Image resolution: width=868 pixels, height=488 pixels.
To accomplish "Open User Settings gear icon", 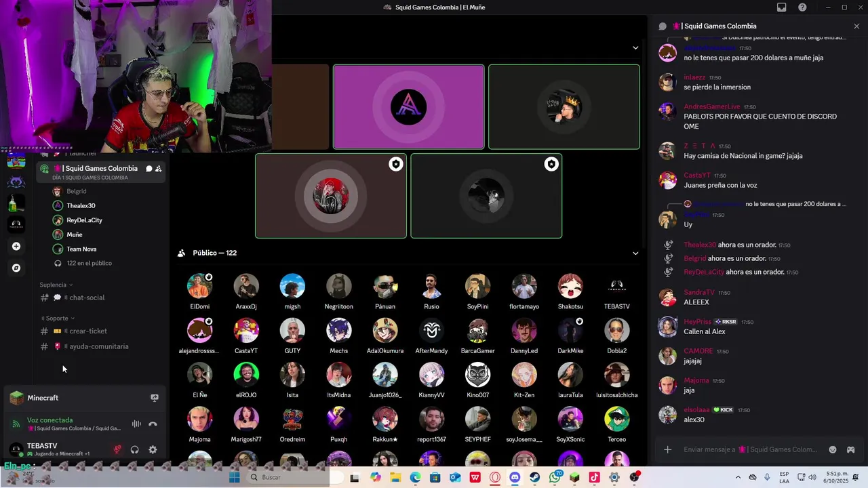I will click(x=153, y=449).
